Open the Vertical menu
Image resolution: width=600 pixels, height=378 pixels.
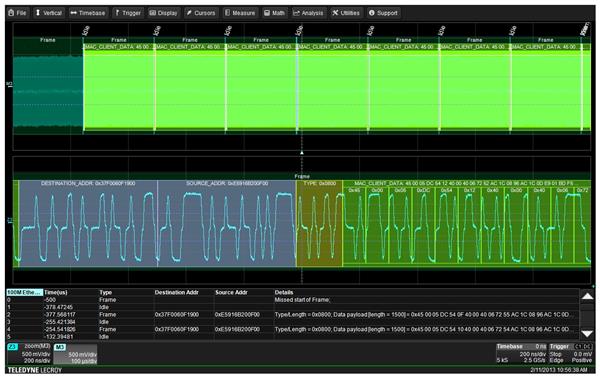[x=48, y=13]
